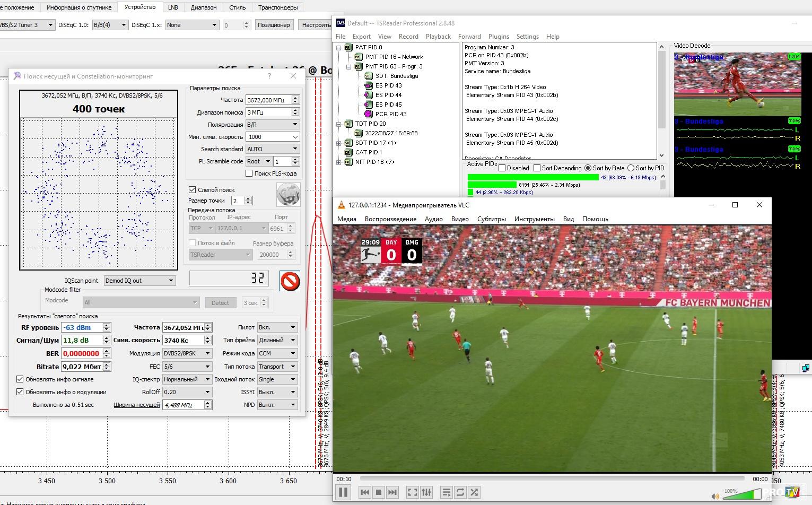Enable the 'Поиск PLS-кода' checkbox

[x=249, y=173]
